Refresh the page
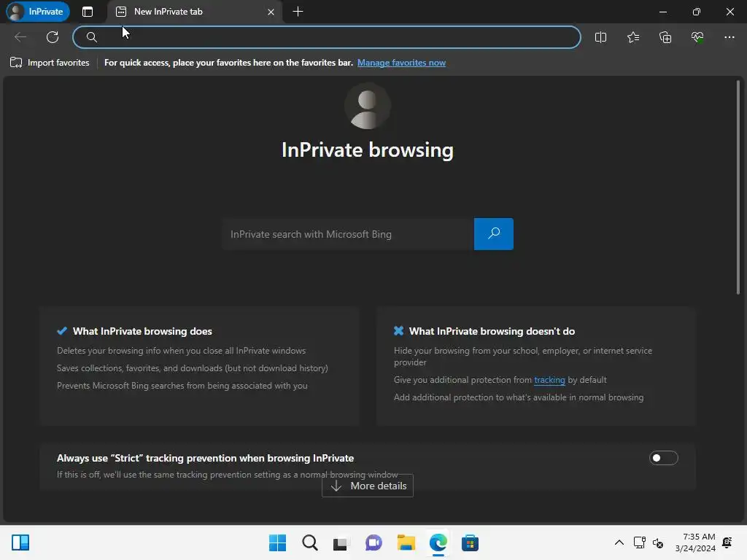 click(x=53, y=37)
